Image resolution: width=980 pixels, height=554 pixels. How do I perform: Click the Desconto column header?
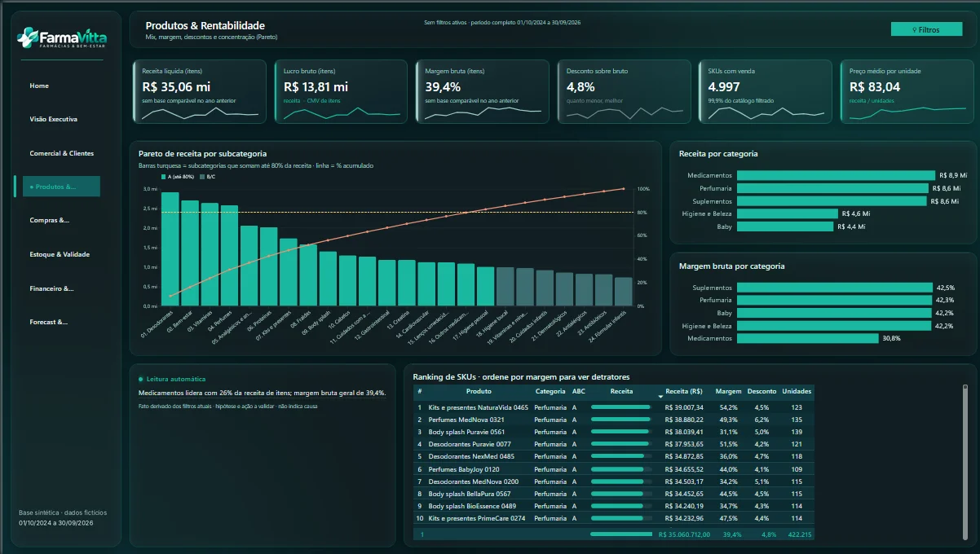click(x=761, y=391)
